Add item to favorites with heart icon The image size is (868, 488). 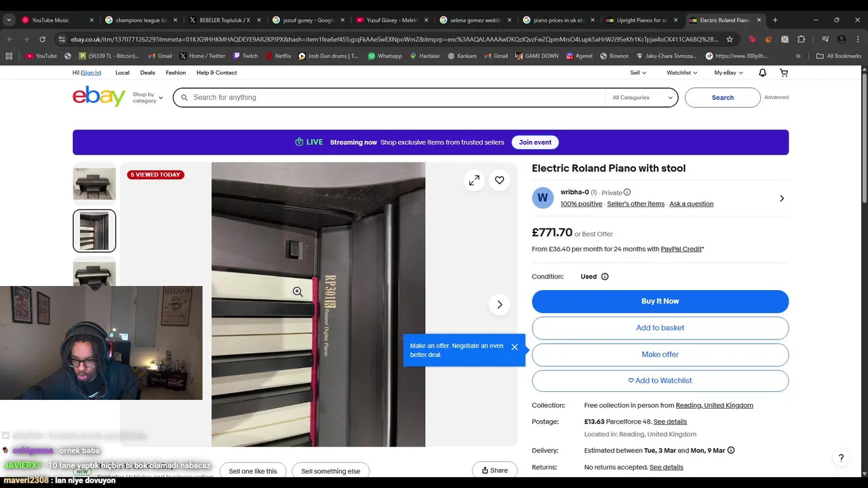click(x=499, y=180)
